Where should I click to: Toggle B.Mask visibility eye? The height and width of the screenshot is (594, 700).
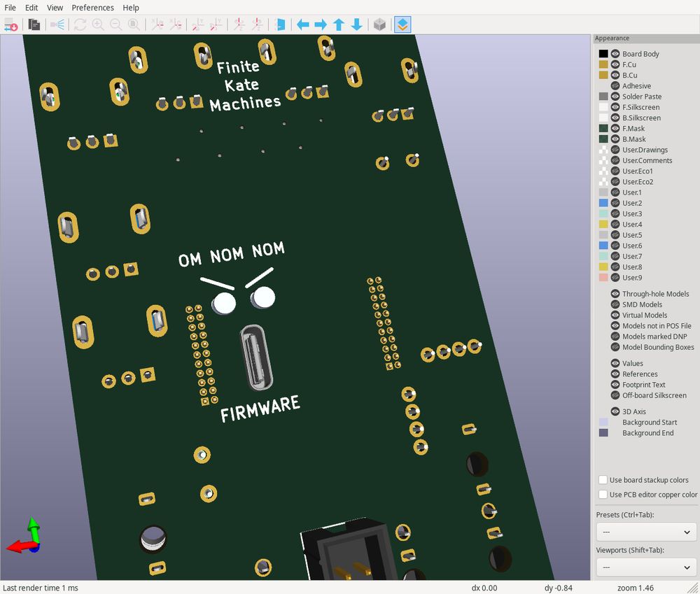click(615, 139)
